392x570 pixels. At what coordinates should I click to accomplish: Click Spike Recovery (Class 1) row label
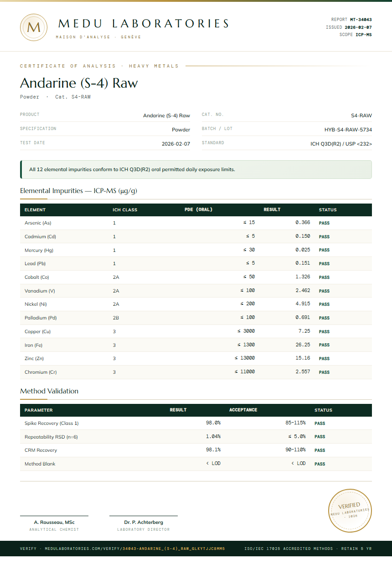pos(52,424)
